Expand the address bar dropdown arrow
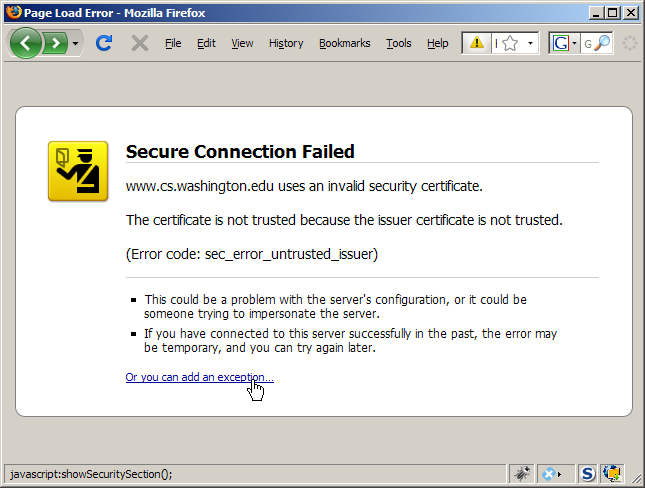Image resolution: width=645 pixels, height=488 pixels. (x=530, y=44)
